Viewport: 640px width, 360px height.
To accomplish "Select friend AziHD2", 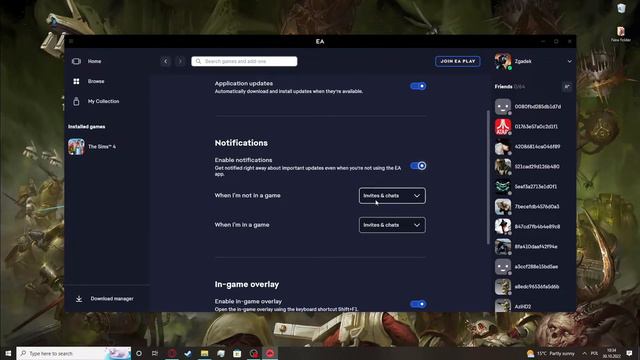I will tap(522, 307).
